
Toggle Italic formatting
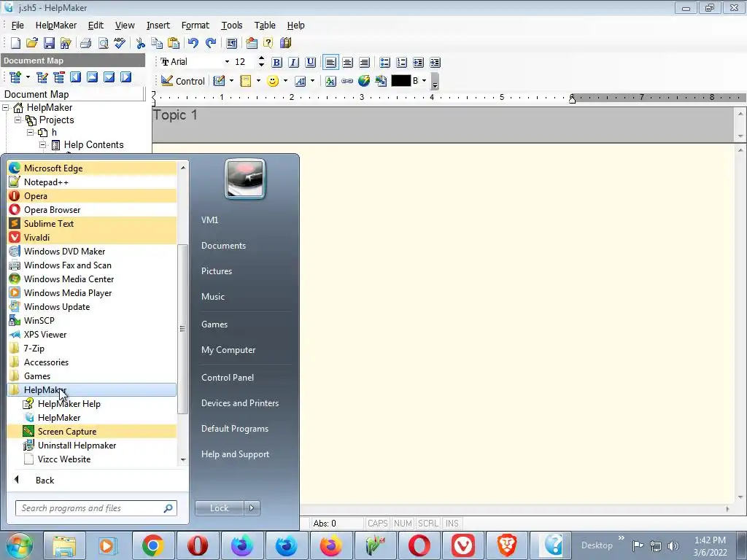pos(293,63)
